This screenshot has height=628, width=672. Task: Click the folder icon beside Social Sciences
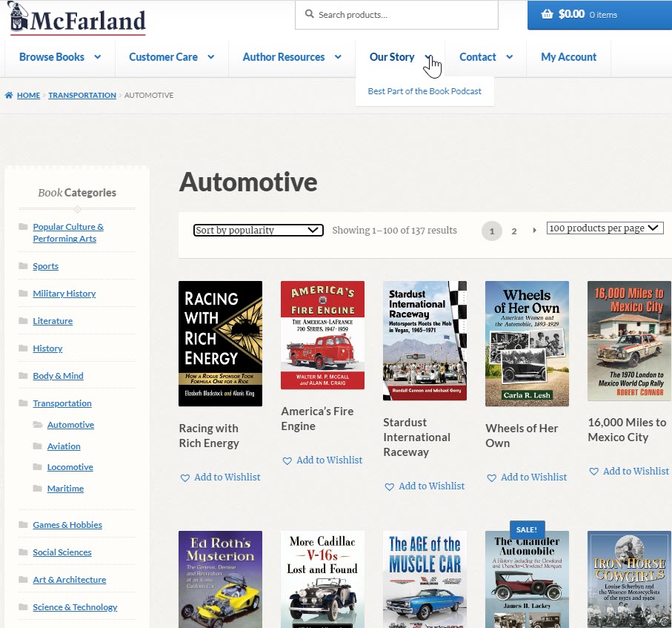pos(24,552)
